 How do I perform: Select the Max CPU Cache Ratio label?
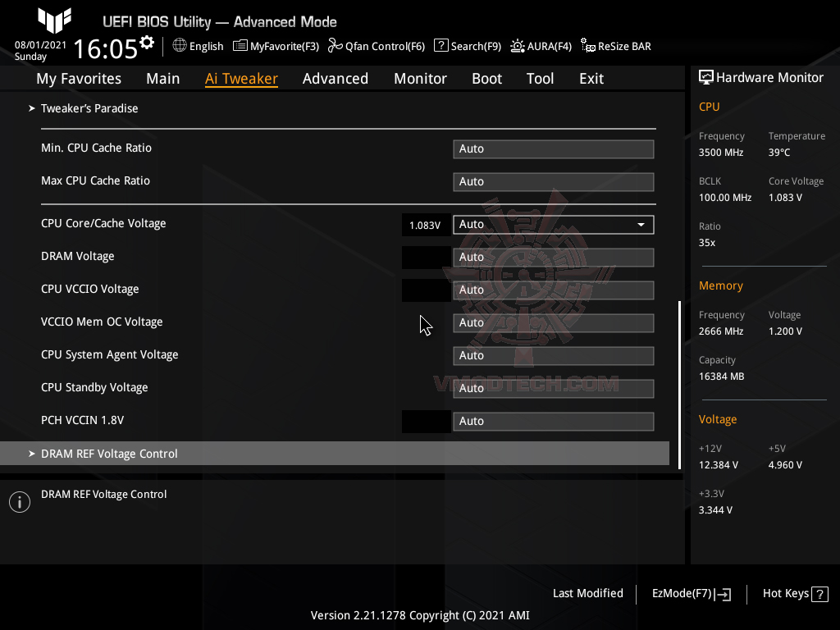pyautogui.click(x=95, y=180)
